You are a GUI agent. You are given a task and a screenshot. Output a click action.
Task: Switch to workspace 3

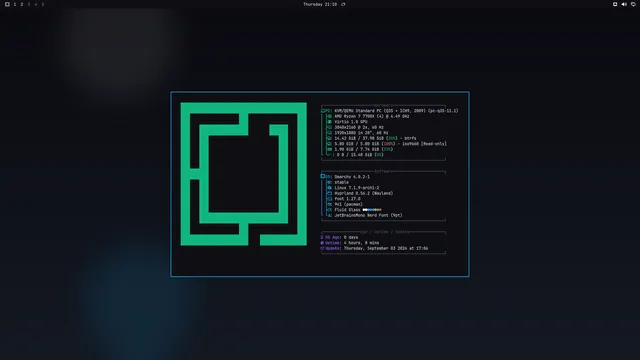coord(29,4)
